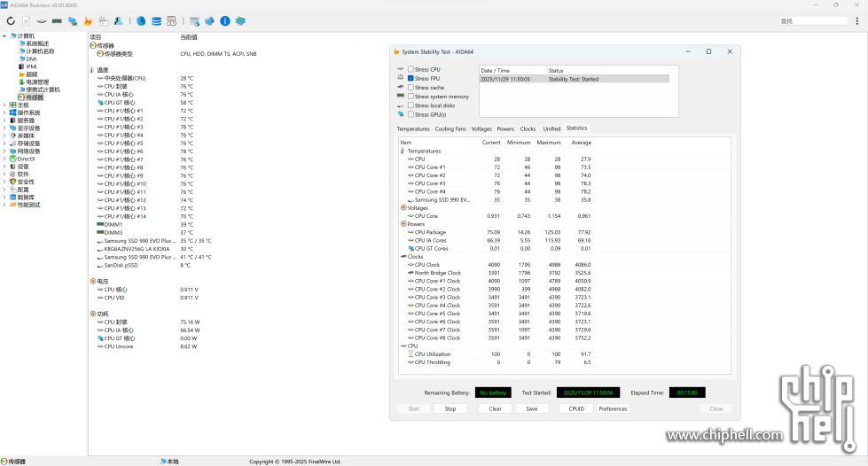Image resolution: width=868 pixels, height=466 pixels.
Task: Click the memory module benchmark toolbar icon
Action: pos(57,20)
